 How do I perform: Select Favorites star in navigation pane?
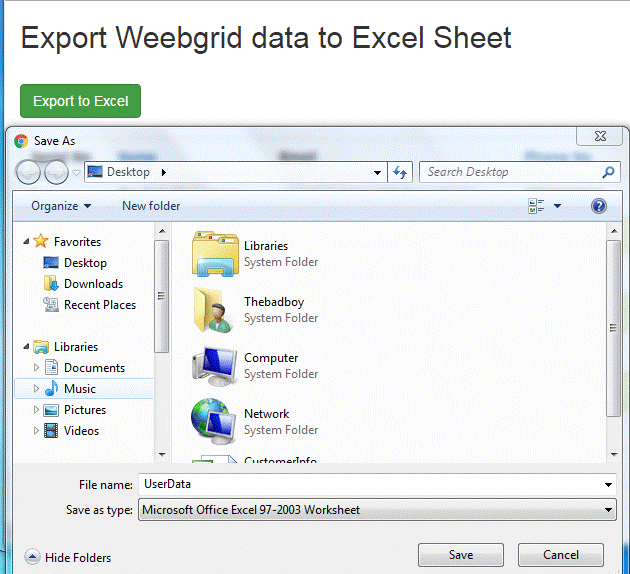coord(41,241)
